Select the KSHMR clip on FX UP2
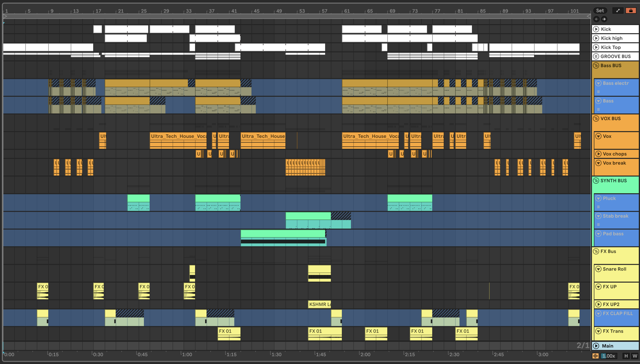640x364 pixels. point(320,304)
